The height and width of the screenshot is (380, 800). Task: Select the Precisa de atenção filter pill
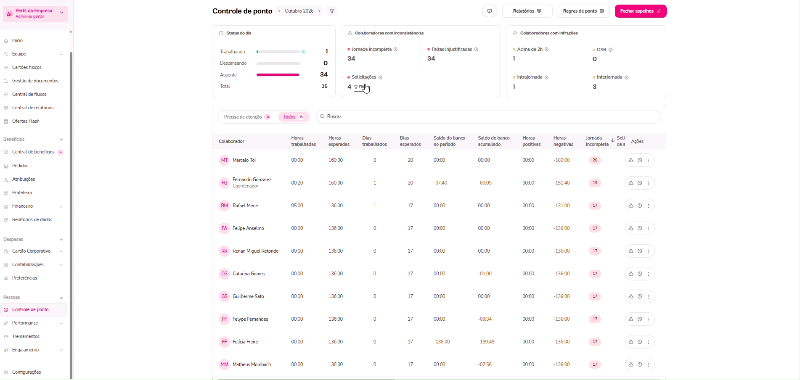point(247,117)
